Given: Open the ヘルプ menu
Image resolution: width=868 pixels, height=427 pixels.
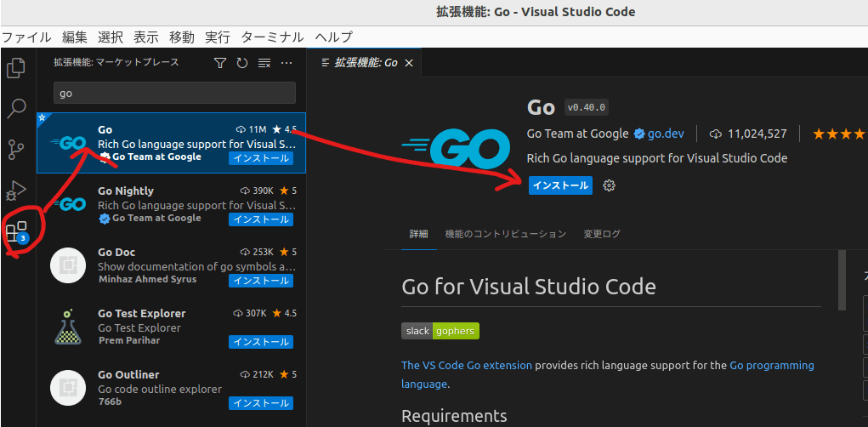Looking at the screenshot, I should (x=333, y=37).
